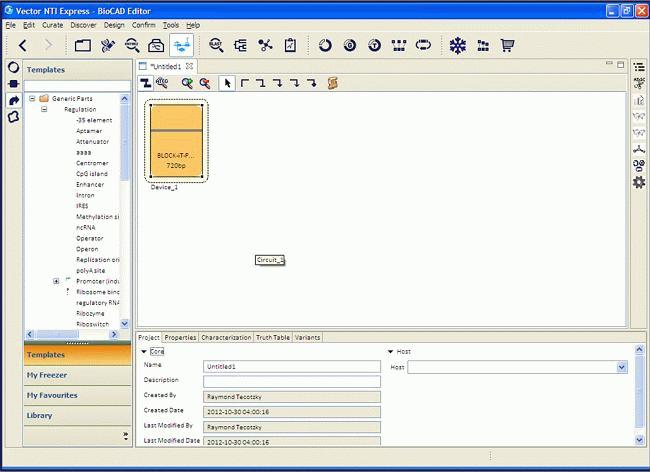Click the snowflake freezer icon
Image resolution: width=650 pixels, height=472 pixels.
pyautogui.click(x=457, y=45)
